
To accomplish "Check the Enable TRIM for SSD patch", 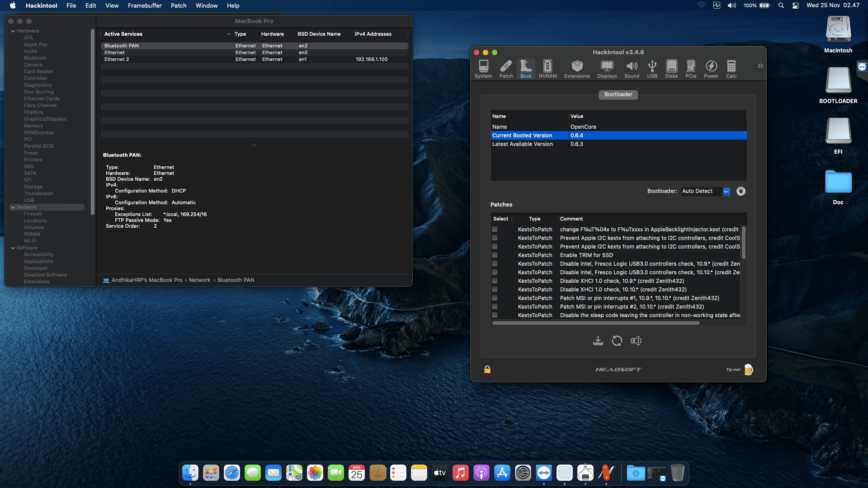I will [495, 255].
